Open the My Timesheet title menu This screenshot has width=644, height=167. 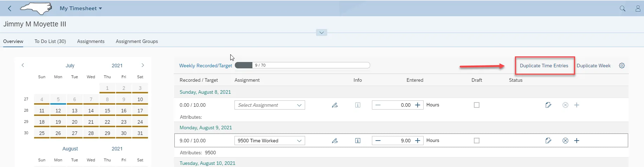[x=81, y=8]
